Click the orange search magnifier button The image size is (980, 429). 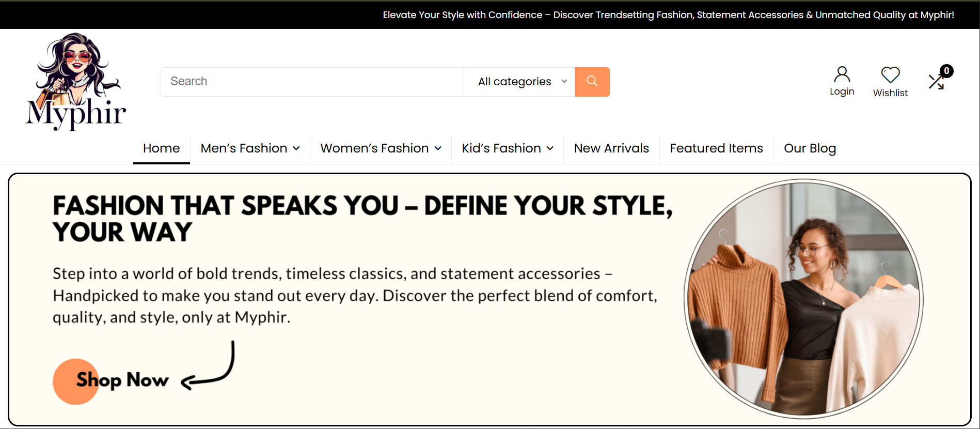pyautogui.click(x=592, y=82)
